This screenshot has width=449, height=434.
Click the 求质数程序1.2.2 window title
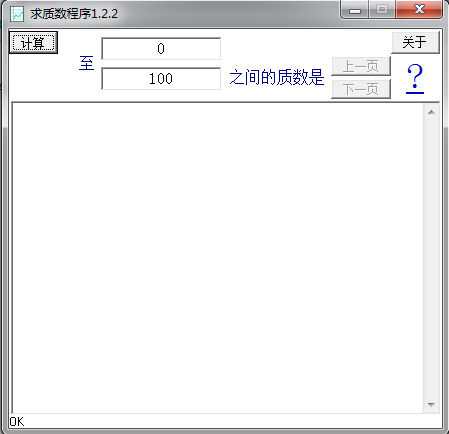tap(74, 14)
